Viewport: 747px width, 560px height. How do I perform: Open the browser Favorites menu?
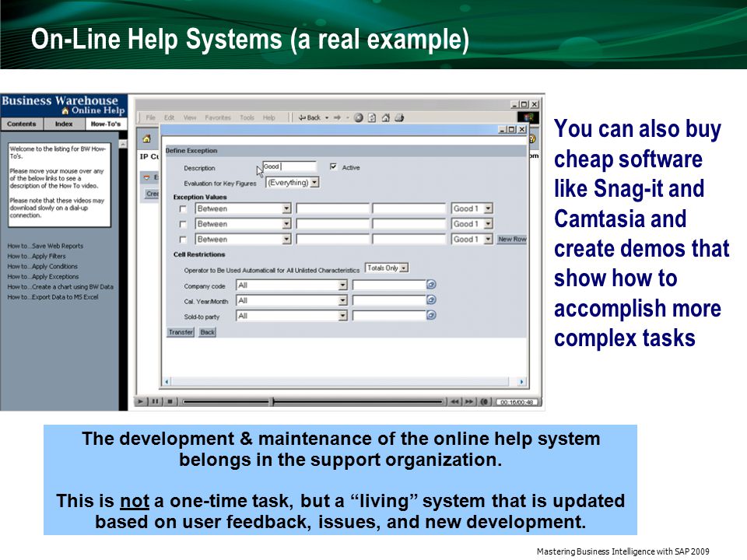pyautogui.click(x=218, y=117)
